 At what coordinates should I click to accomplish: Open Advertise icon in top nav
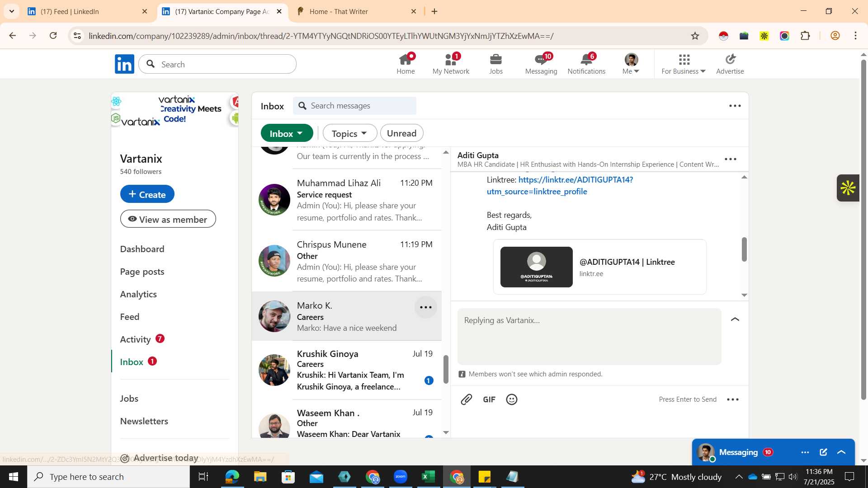730,64
